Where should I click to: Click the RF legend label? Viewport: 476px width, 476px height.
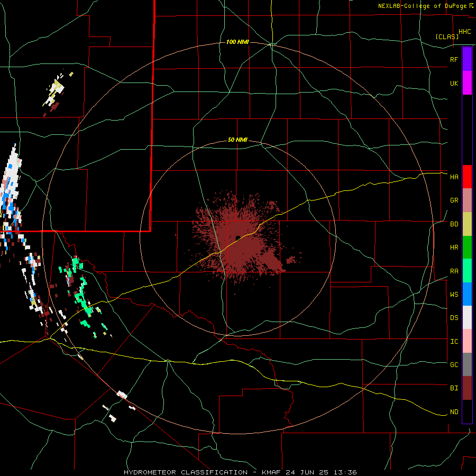click(454, 59)
